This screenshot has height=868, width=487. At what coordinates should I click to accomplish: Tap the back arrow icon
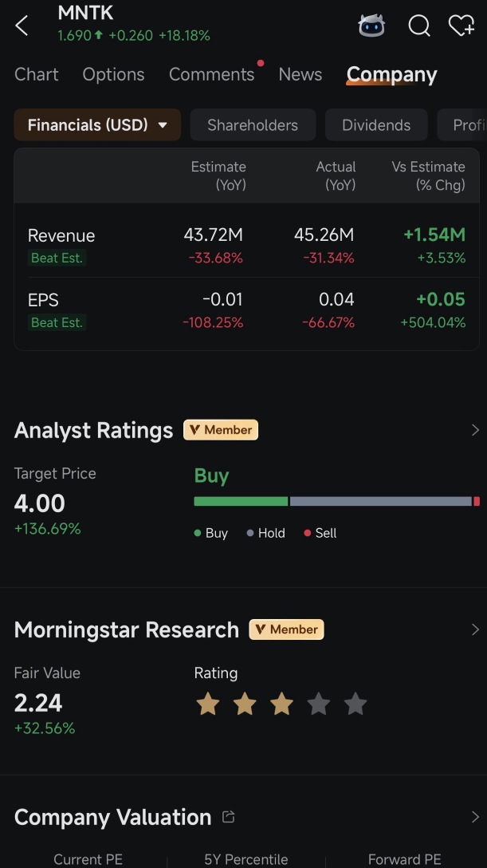[22, 26]
